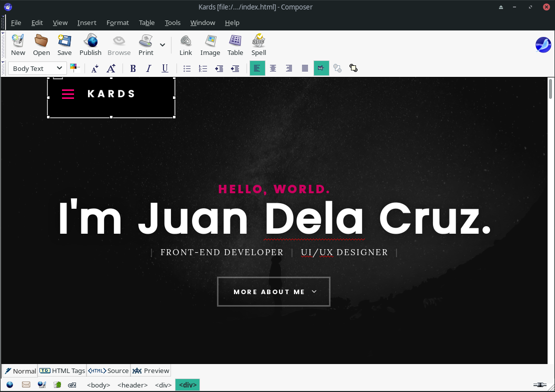The width and height of the screenshot is (555, 392).
Task: Expand the Print button dropdown arrow
Action: (162, 45)
